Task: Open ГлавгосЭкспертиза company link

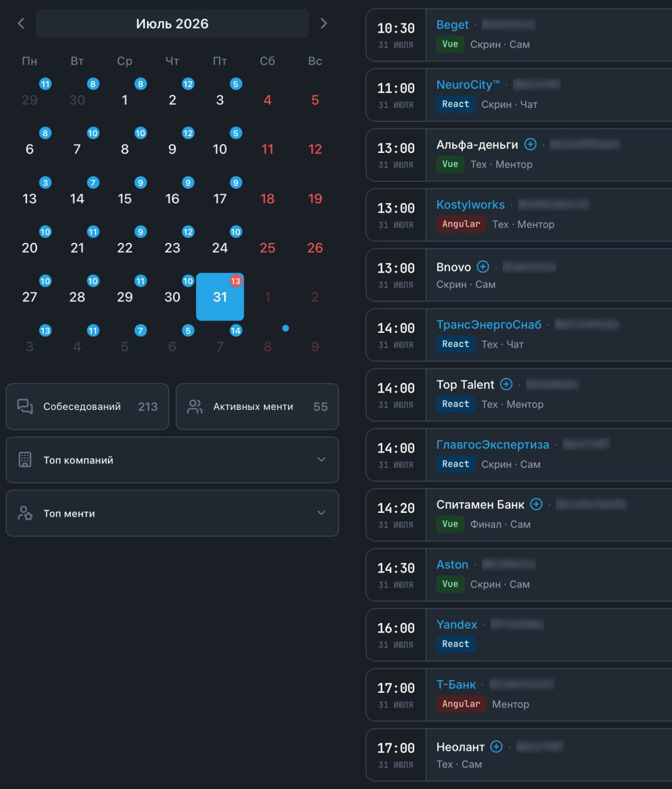Action: click(x=493, y=444)
